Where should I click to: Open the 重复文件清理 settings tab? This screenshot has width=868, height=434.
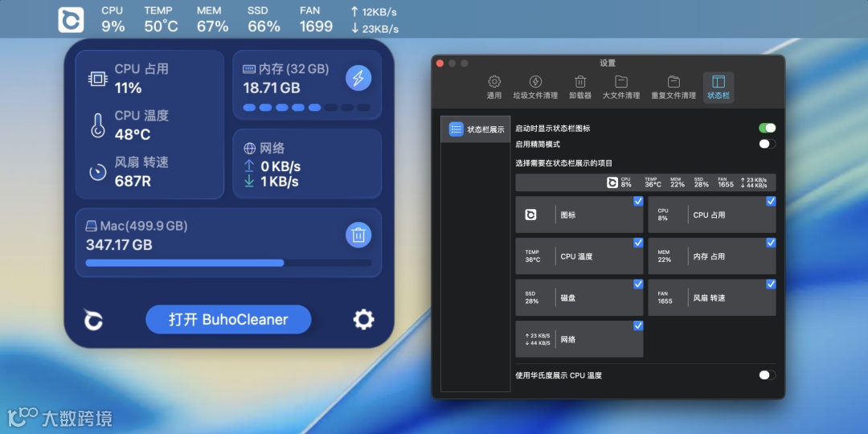pos(674,88)
